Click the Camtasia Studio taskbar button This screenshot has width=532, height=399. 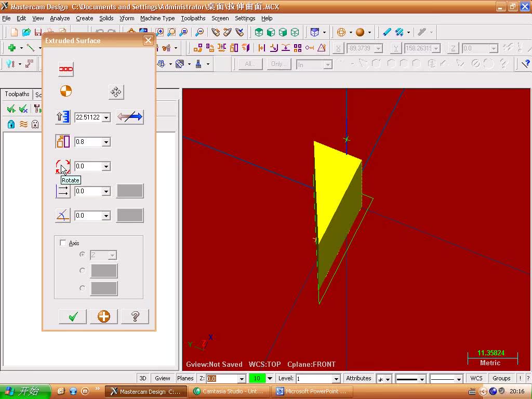[229, 391]
